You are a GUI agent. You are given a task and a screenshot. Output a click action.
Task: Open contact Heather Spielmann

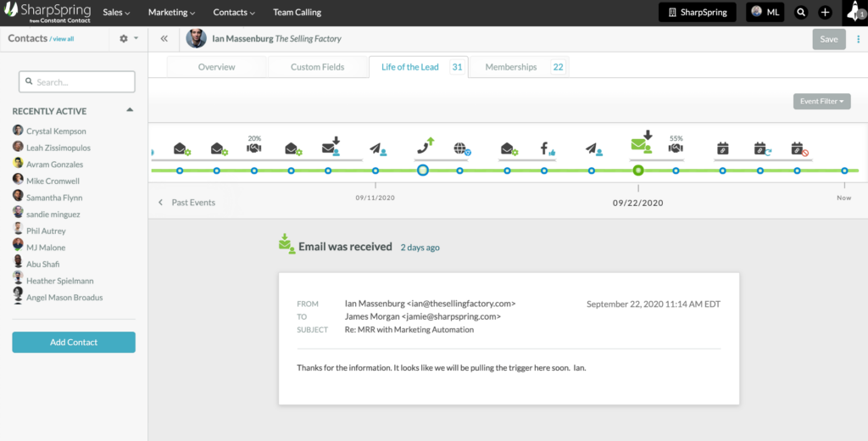point(60,281)
